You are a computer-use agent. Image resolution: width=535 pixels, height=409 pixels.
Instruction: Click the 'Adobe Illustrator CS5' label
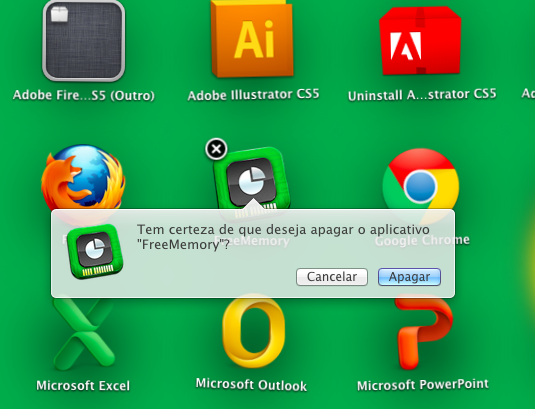point(254,94)
